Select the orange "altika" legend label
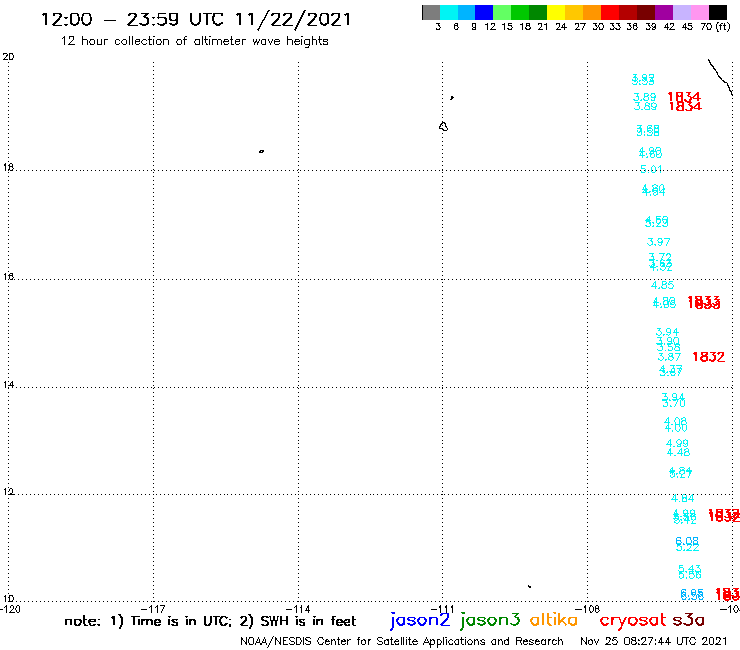Screen dimensions: 740x650 tap(554, 619)
